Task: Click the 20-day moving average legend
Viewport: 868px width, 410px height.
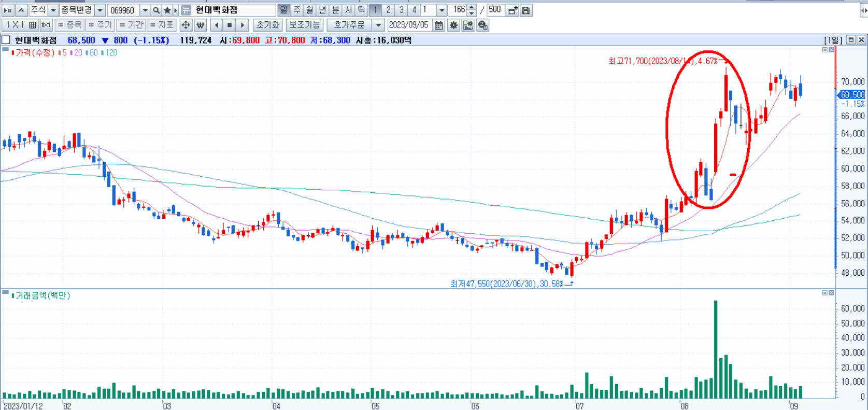Action: click(x=76, y=52)
